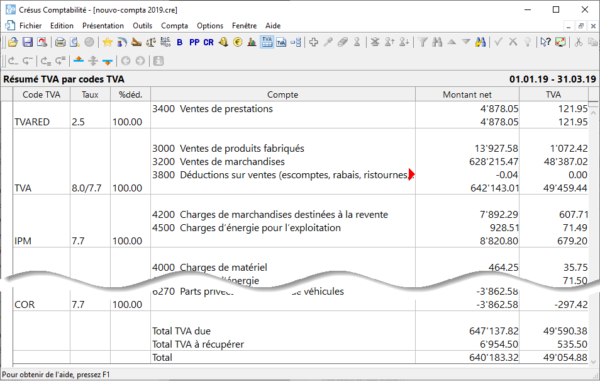The image size is (600, 381).
Task: Save the accounting file via floppy icon
Action: [28, 42]
